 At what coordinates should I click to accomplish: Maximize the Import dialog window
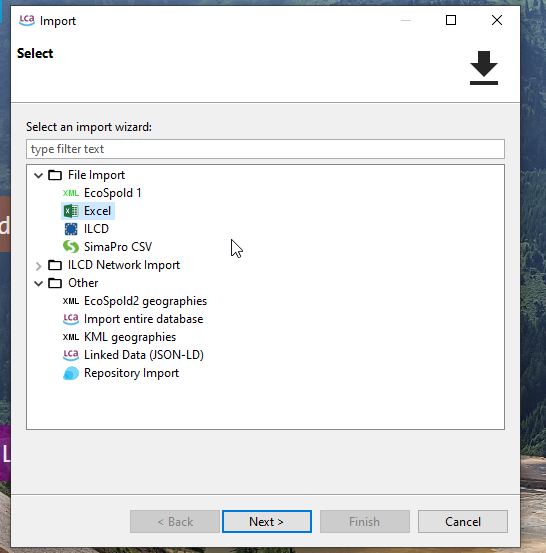pyautogui.click(x=451, y=20)
